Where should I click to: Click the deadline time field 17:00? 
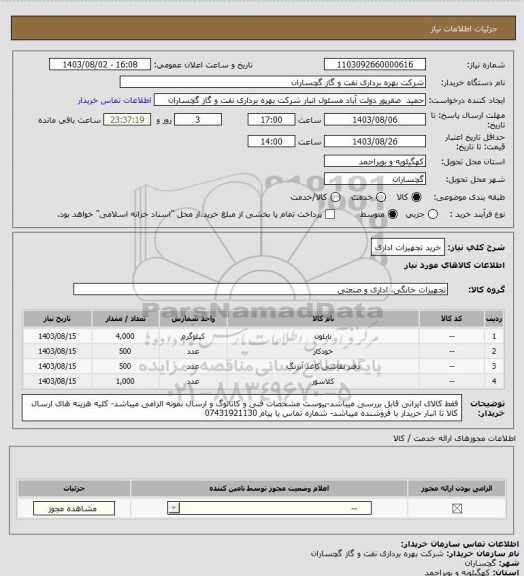click(272, 120)
